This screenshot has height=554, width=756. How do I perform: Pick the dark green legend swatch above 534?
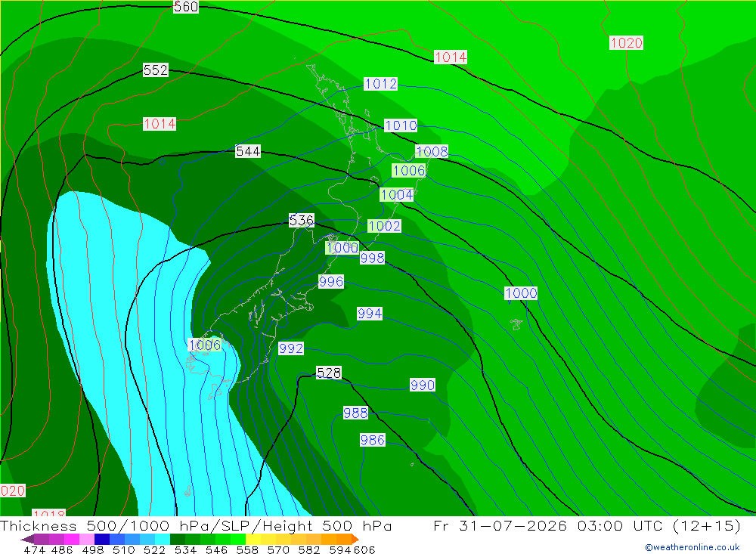pyautogui.click(x=178, y=539)
